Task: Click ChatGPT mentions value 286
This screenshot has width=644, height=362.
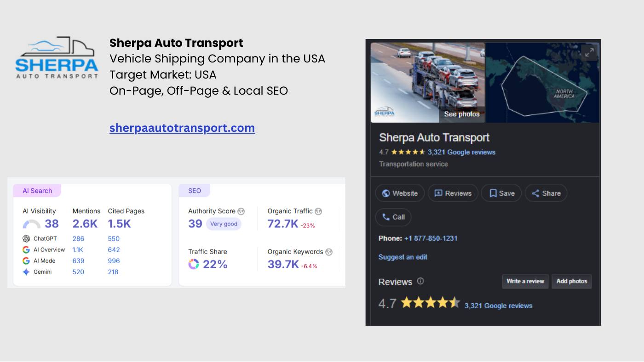Action: (x=78, y=238)
